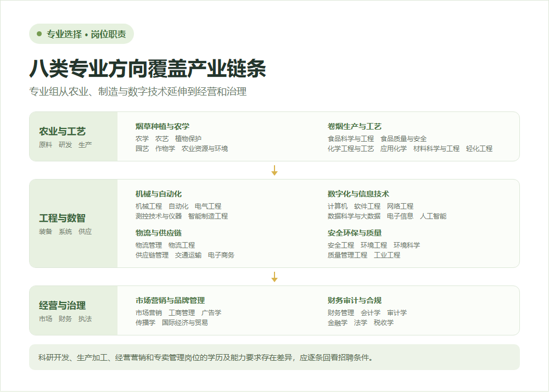This screenshot has width=549, height=392.
Task: Click the 电子信息 major item
Action: coord(400,216)
